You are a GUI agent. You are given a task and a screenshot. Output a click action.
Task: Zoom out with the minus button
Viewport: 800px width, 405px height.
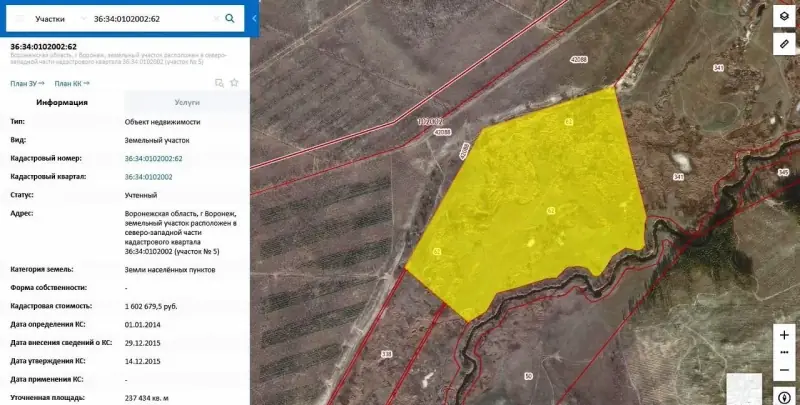[x=784, y=370]
